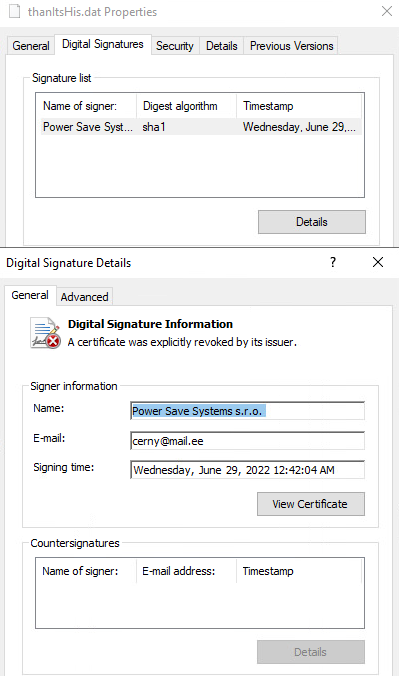
Task: Close the thanItsHis.dat Properties window
Action: (x=387, y=11)
